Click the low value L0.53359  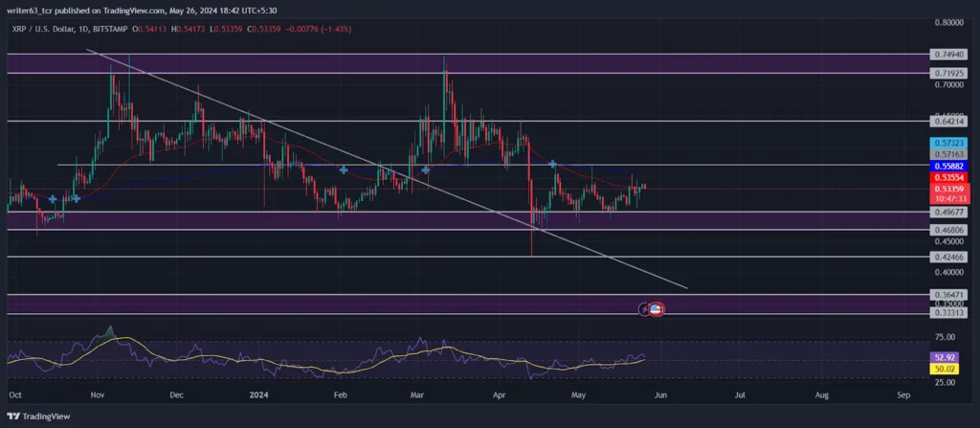(x=225, y=29)
